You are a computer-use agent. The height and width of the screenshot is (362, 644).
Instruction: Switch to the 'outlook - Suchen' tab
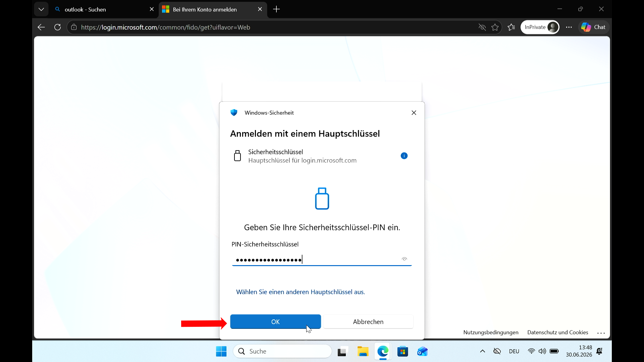pos(101,9)
